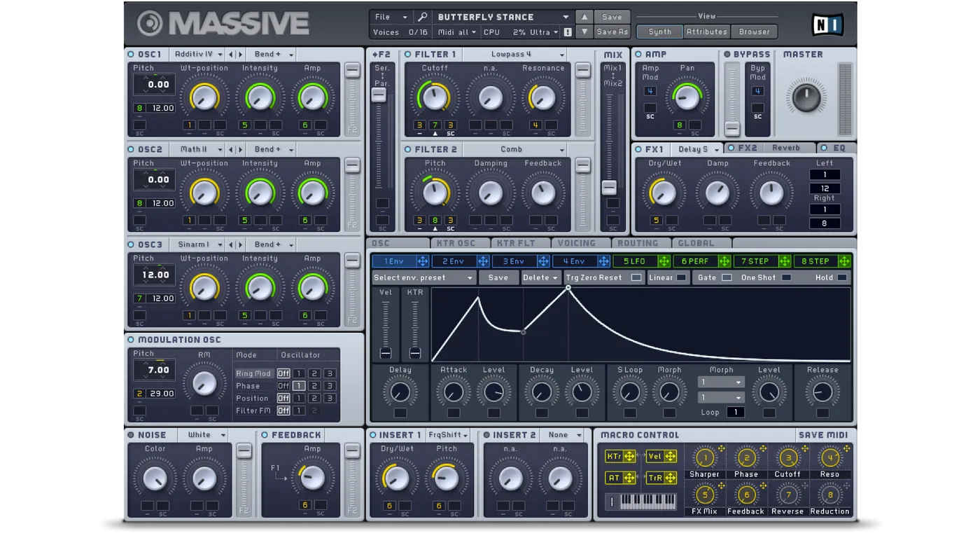Toggle Filter 1 power button

point(408,54)
